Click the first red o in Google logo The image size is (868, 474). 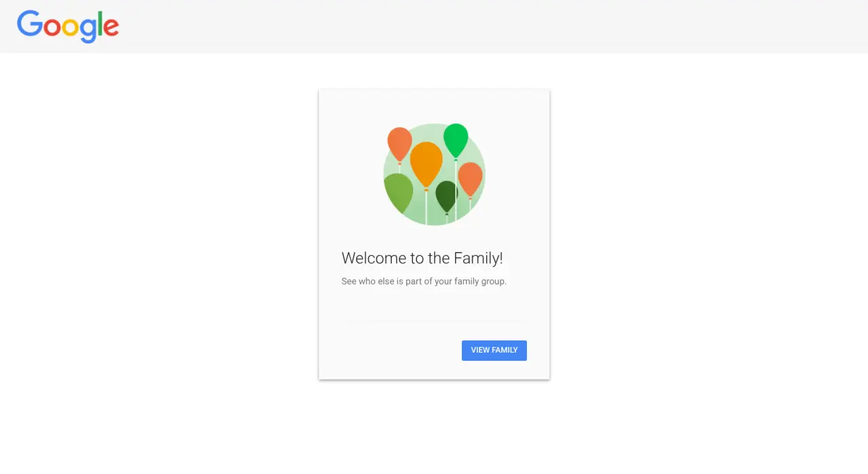(x=52, y=27)
